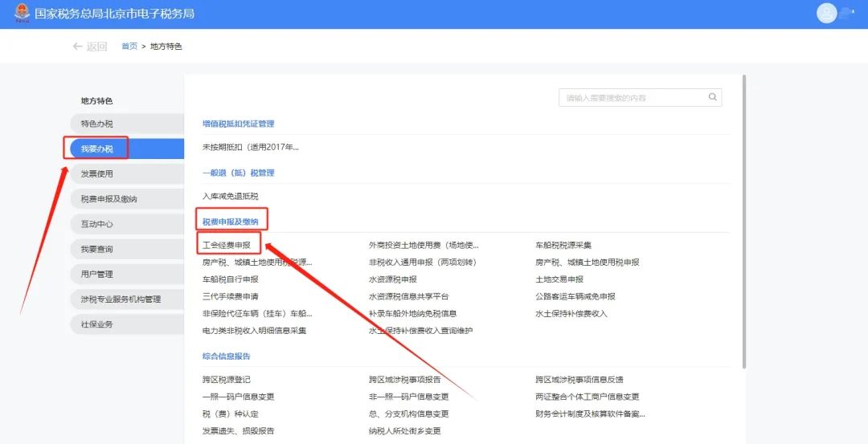
Task: Click the 土地交易申报 link
Action: [x=559, y=279]
